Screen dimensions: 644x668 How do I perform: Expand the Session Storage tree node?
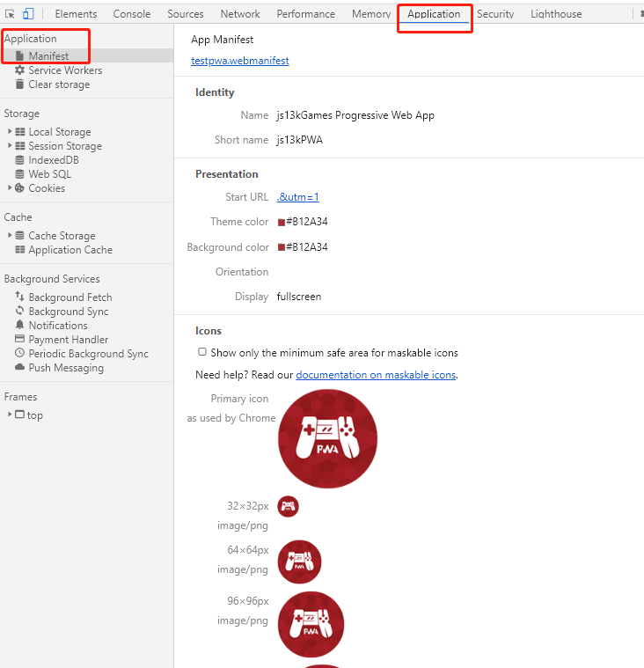click(10, 145)
